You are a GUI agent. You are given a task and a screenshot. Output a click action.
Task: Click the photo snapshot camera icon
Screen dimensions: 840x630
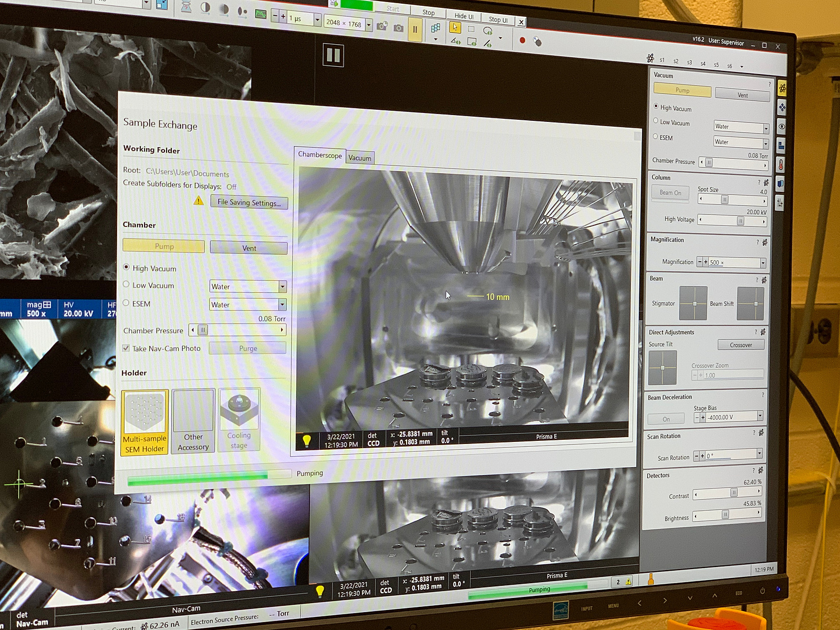pyautogui.click(x=399, y=27)
